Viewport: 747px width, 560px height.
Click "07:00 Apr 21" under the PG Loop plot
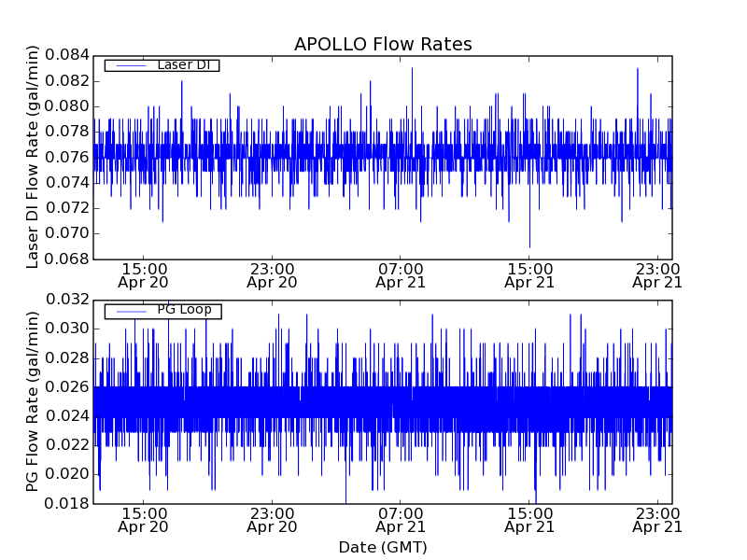coord(401,521)
